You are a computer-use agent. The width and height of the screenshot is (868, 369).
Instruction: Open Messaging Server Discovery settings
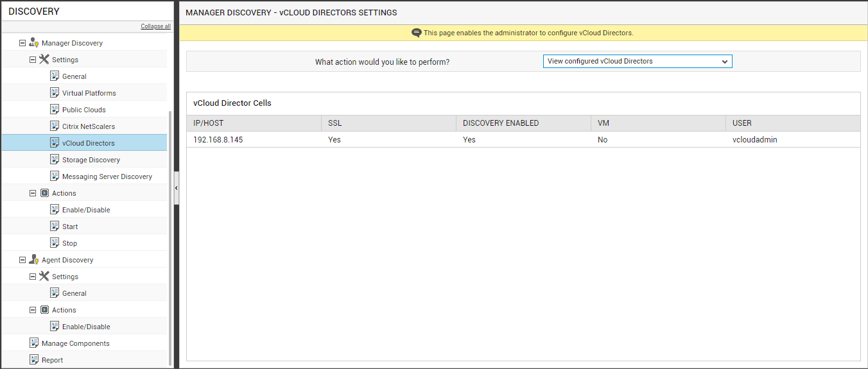point(107,176)
